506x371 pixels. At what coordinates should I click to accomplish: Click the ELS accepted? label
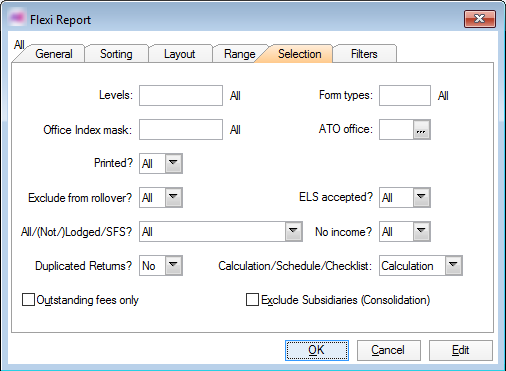(336, 197)
